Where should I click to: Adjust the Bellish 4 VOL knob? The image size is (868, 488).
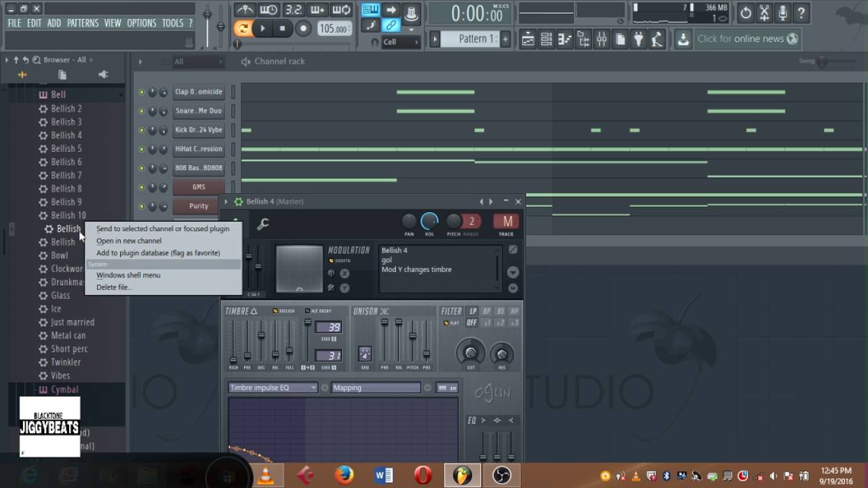click(429, 221)
